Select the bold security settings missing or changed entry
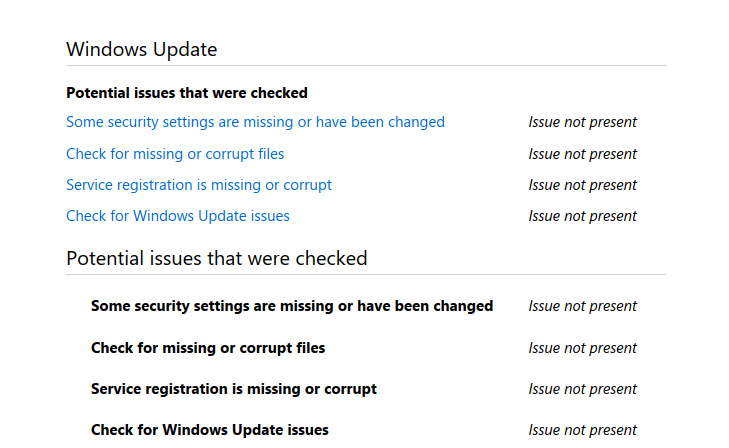This screenshot has width=729, height=448. click(x=291, y=306)
